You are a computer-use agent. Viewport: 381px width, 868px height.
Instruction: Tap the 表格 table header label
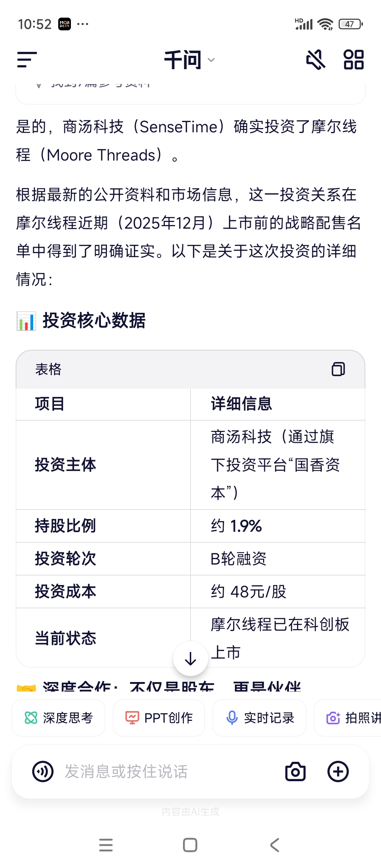click(48, 369)
